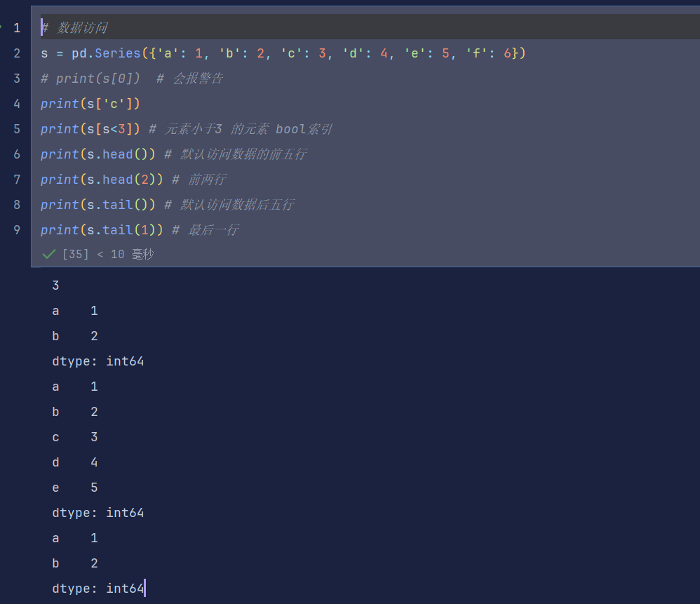
Task: Click the '# 数据访问' comment on line 1
Action: (x=74, y=28)
